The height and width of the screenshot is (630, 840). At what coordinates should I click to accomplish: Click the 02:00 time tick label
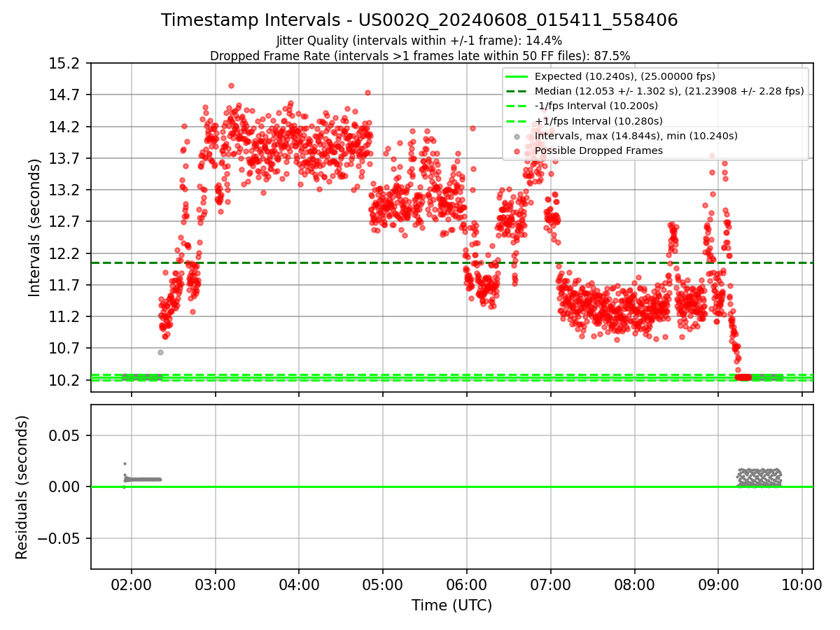(132, 583)
